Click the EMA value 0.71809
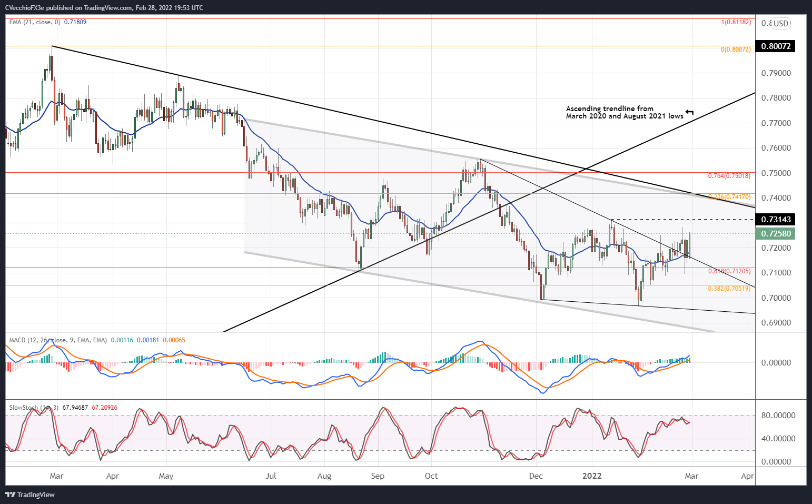The height and width of the screenshot is (504, 812). point(75,22)
